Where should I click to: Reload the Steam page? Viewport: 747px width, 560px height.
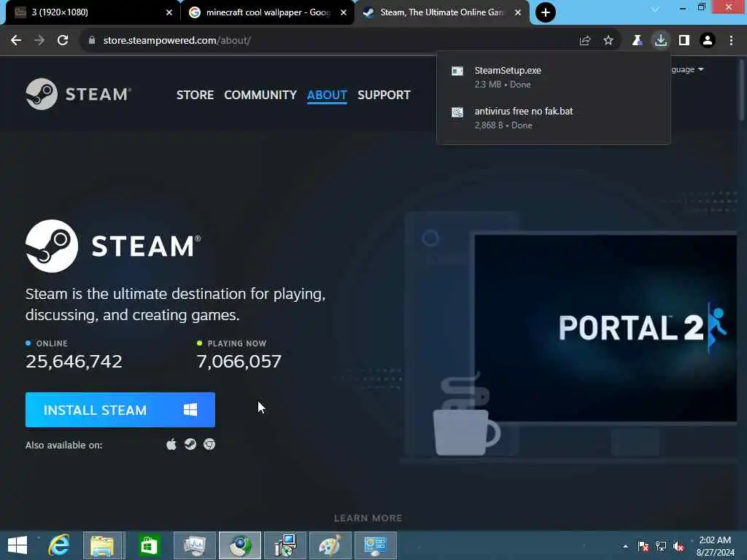point(63,41)
